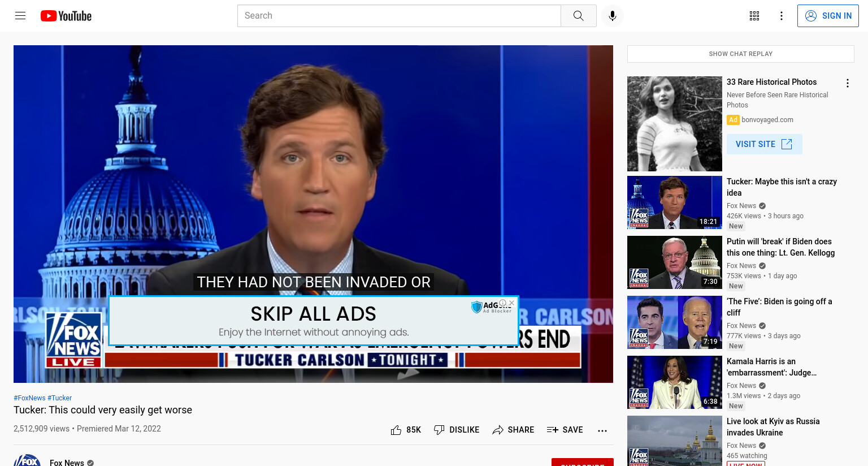Click the SKIP ALL ADS banner

[x=314, y=321]
